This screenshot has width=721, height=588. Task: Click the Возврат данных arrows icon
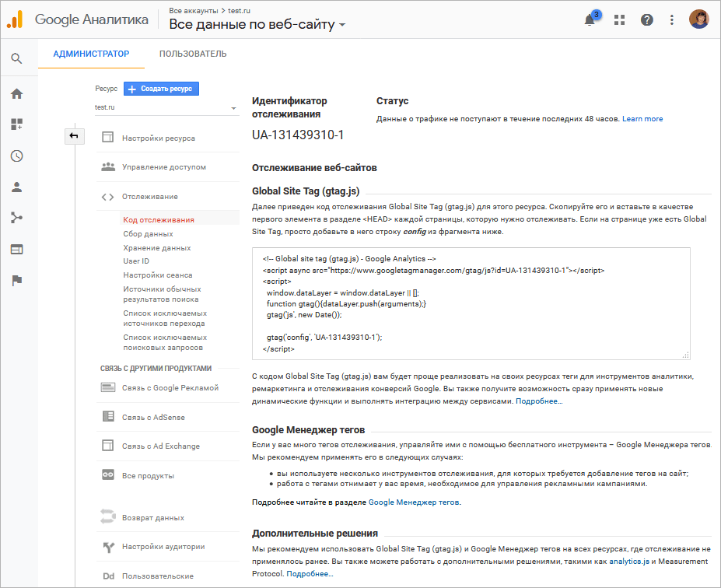coord(108,516)
